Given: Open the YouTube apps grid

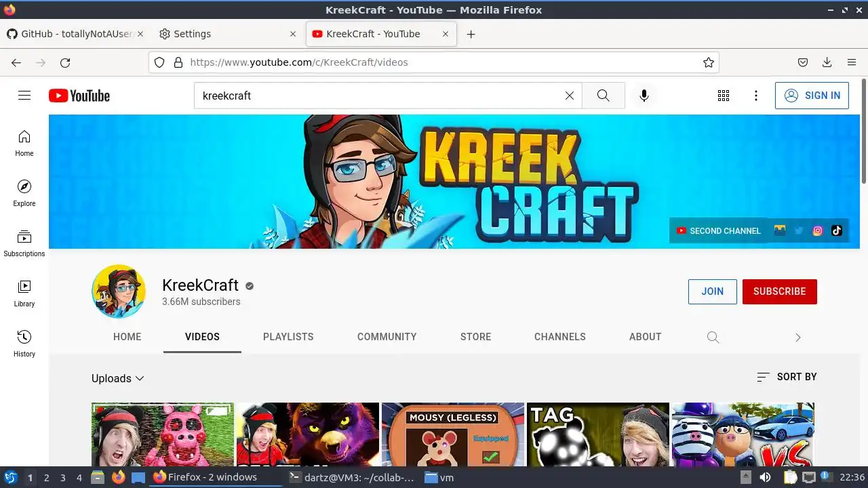Looking at the screenshot, I should coord(724,96).
